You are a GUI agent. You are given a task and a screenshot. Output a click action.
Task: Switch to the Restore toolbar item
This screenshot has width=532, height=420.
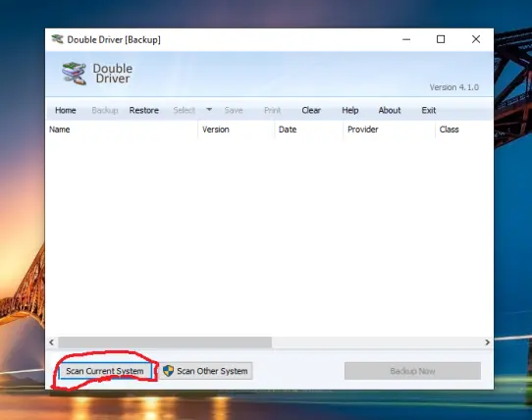tap(144, 110)
